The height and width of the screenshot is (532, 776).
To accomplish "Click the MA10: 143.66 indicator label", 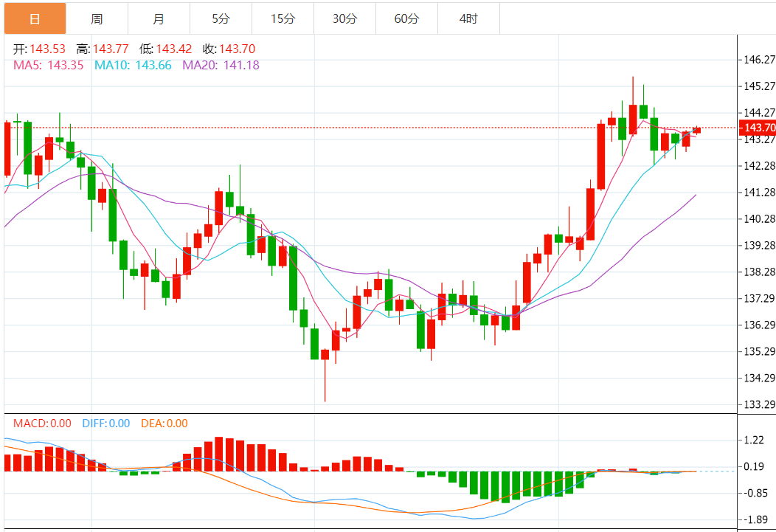I will coord(133,66).
